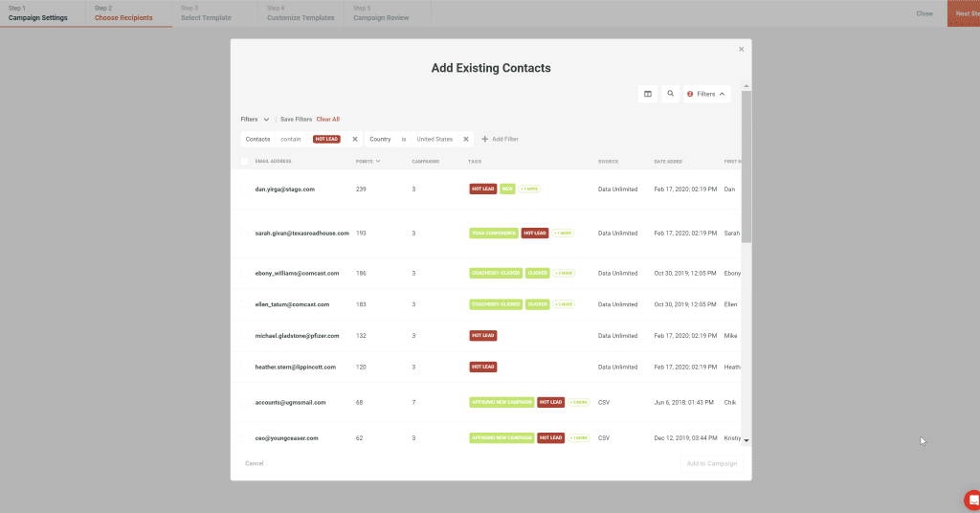
Task: Expand '+1 more' tags for sarah.givan row
Action: coord(563,234)
